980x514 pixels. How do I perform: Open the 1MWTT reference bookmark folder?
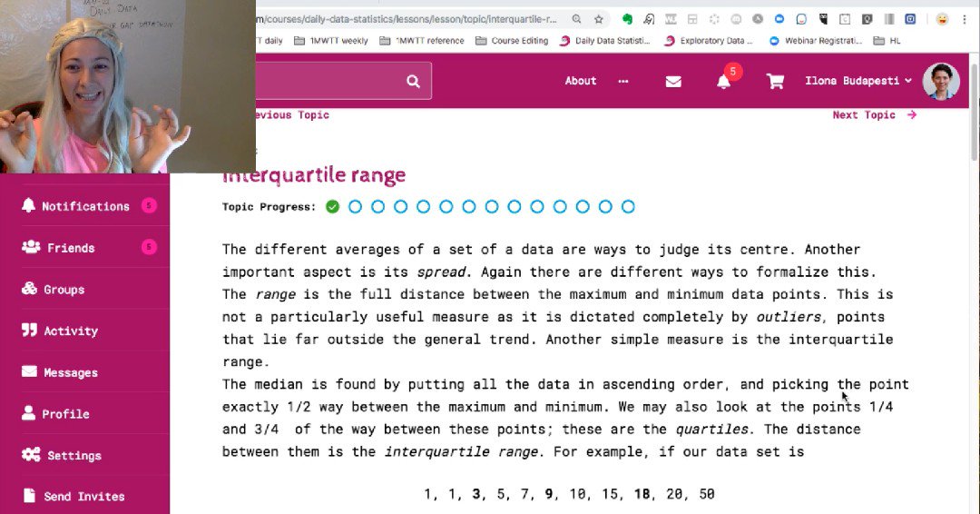[x=422, y=41]
